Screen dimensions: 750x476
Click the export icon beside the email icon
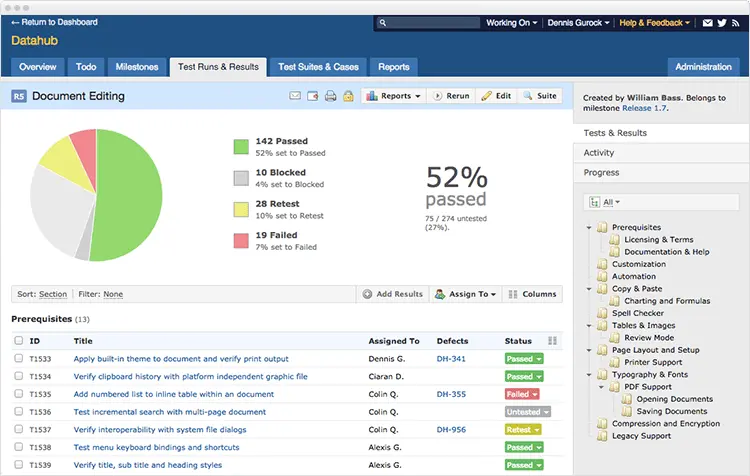313,96
